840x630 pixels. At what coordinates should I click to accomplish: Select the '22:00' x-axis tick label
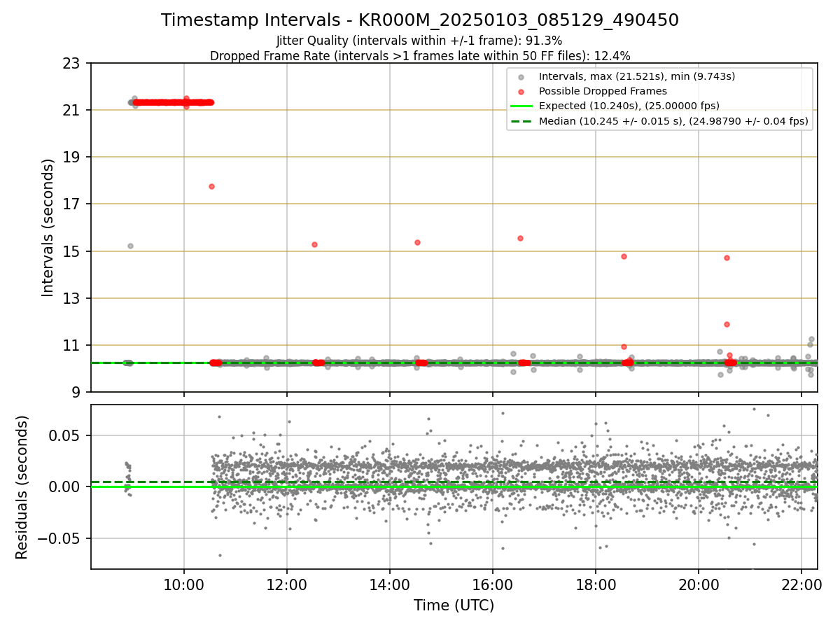pos(801,584)
